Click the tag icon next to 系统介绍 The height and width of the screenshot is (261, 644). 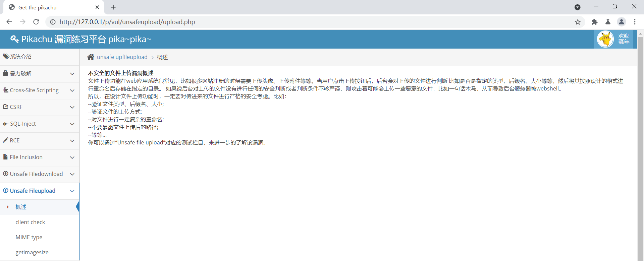click(6, 56)
